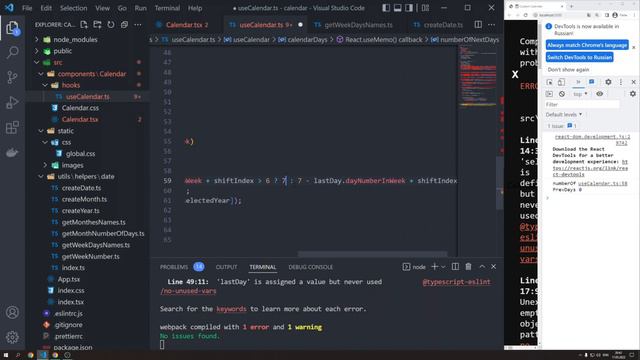Open the launch profile dropdown next to plus
Screen dimensions: 640x360
click(443, 267)
